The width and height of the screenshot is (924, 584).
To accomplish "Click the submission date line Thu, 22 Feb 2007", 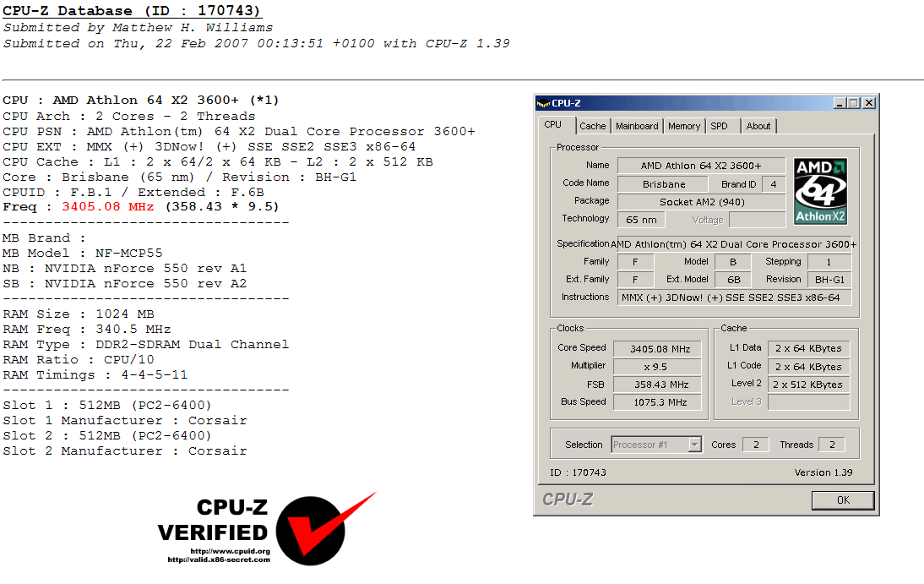I will 257,43.
